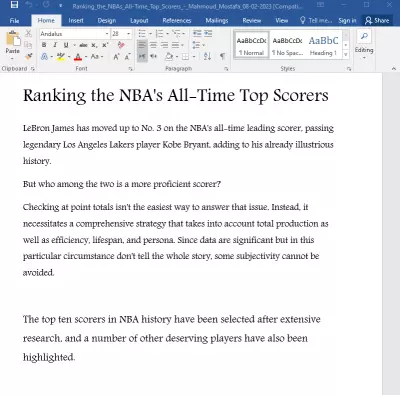Apply numbered list formatting
Screen dimensions: 400x395
point(160,33)
